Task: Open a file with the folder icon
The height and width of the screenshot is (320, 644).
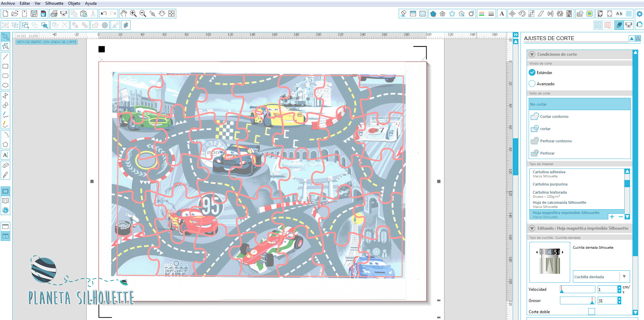Action: coord(15,14)
